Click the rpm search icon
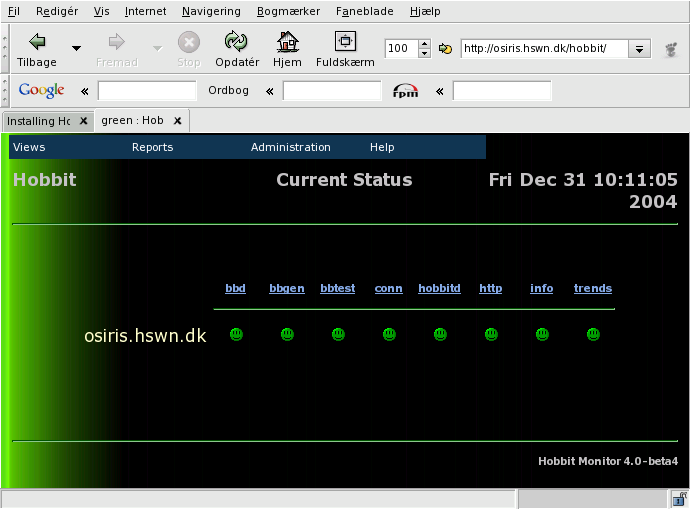The image size is (690, 509). [405, 91]
